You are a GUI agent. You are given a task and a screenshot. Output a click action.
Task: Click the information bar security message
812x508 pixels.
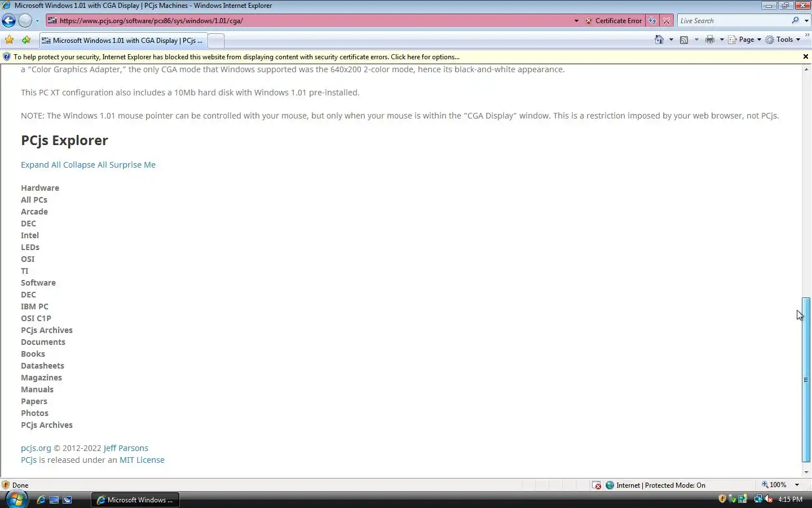click(x=236, y=57)
